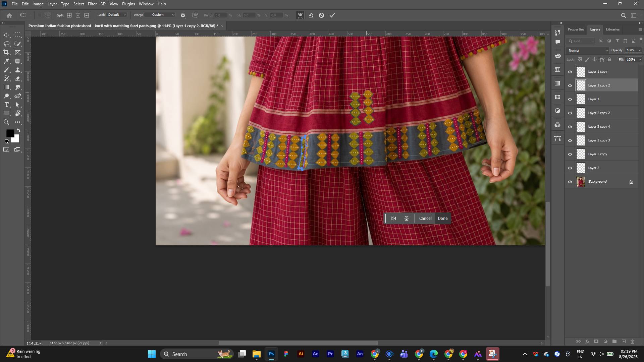Select the Eyedropper tool
The image size is (644, 362).
click(x=6, y=61)
